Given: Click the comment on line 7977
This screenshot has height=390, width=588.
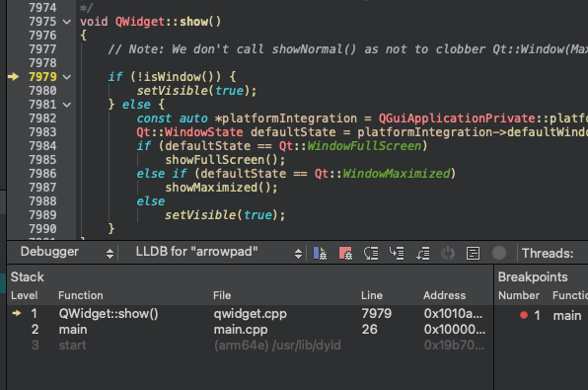Looking at the screenshot, I should 347,49.
